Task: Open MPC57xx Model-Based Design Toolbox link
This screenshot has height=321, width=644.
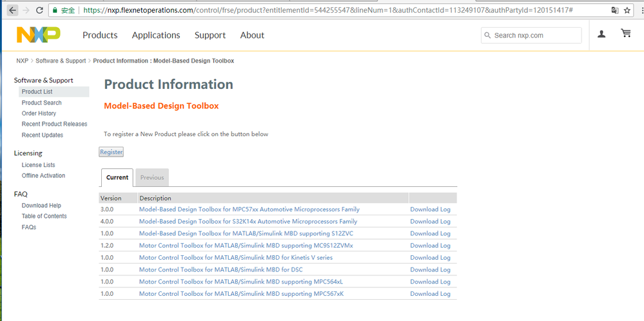Action: pos(249,209)
